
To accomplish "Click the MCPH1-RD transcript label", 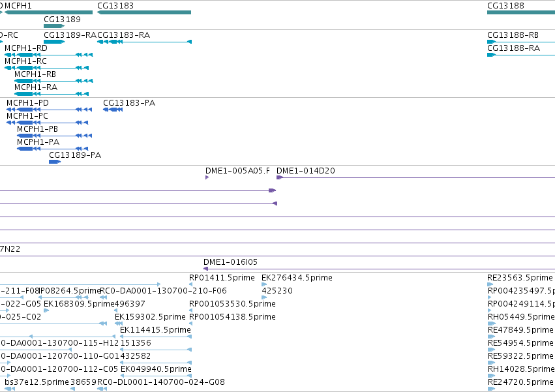I will 26,48.
